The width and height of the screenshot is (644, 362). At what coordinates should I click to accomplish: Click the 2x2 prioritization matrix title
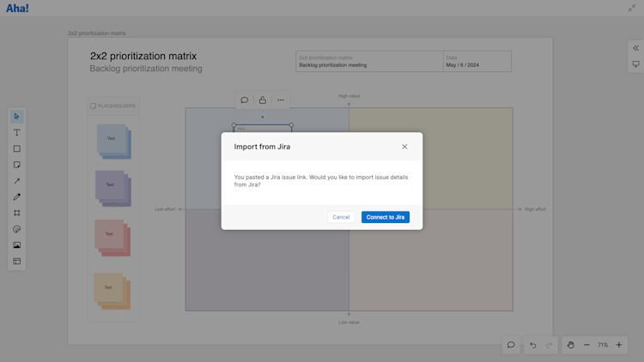coord(143,56)
